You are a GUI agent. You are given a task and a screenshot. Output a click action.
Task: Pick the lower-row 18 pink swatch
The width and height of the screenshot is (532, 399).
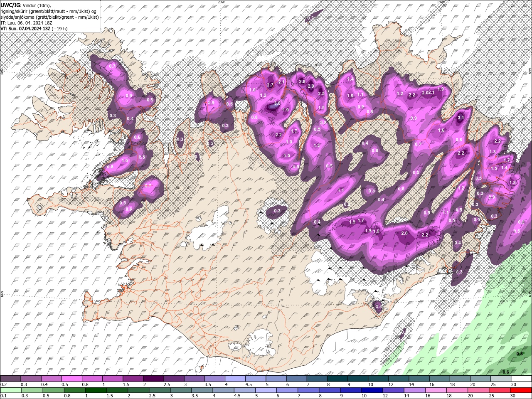457,390
